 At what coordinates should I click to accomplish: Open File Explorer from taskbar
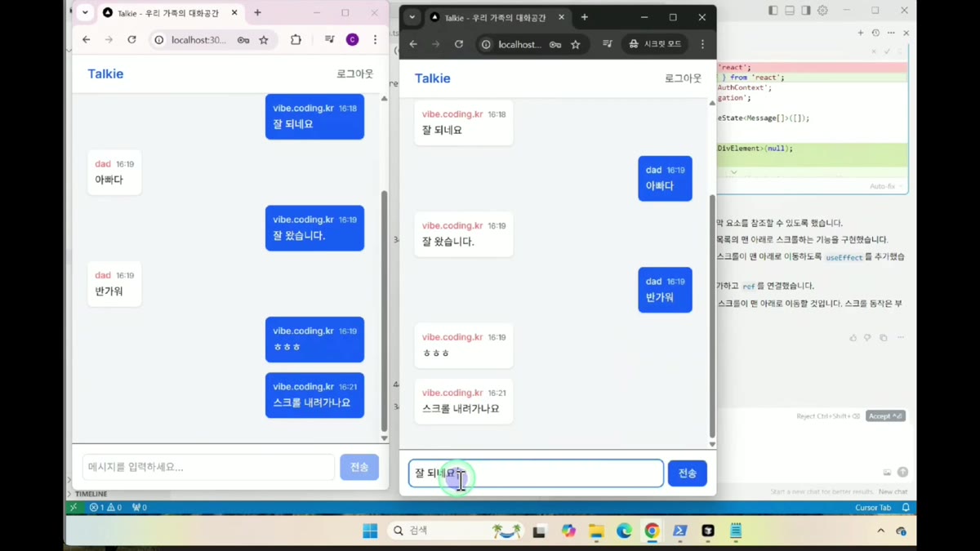point(596,531)
